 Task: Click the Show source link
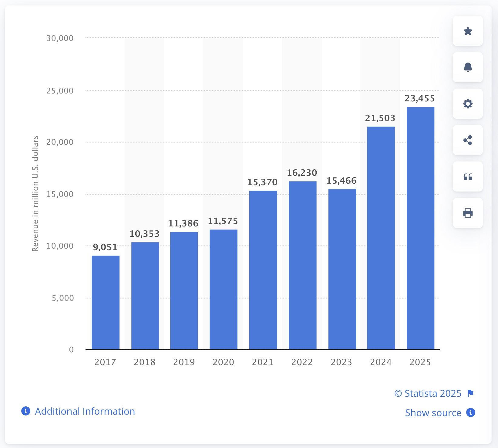point(433,413)
